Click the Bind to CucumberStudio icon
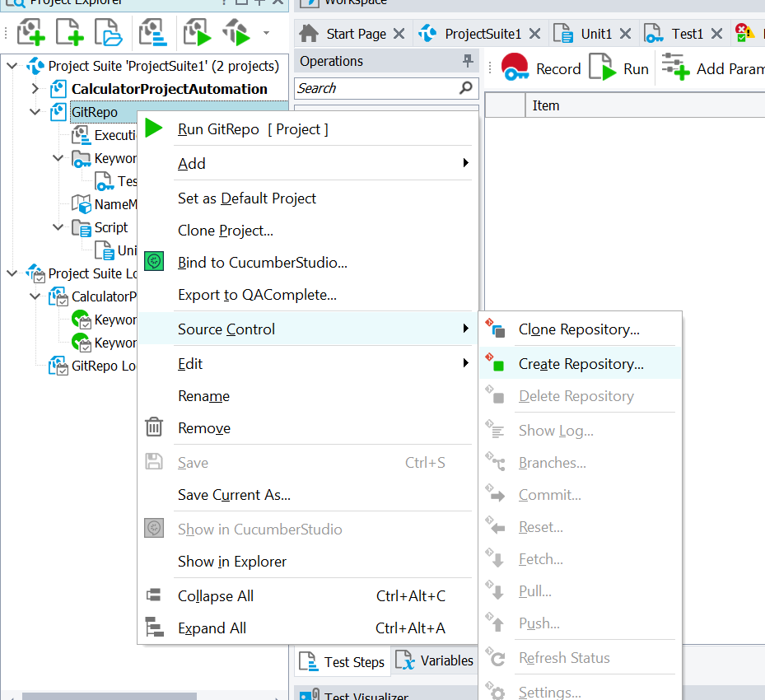 pyautogui.click(x=154, y=263)
